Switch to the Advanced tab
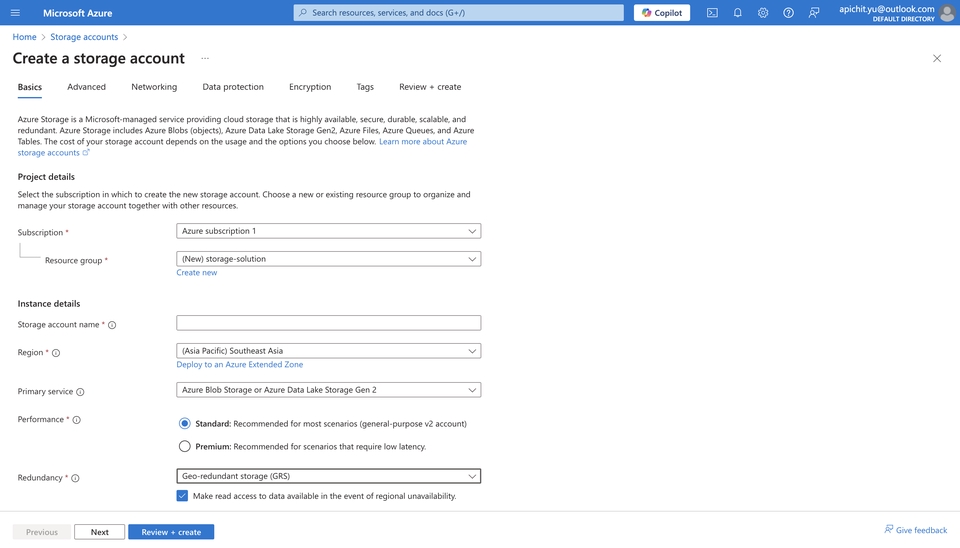 [86, 87]
